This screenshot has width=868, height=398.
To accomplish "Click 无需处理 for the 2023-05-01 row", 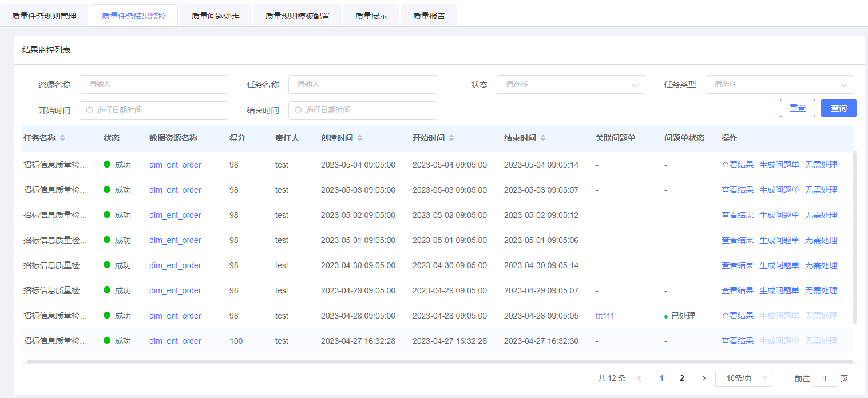I will pyautogui.click(x=821, y=240).
